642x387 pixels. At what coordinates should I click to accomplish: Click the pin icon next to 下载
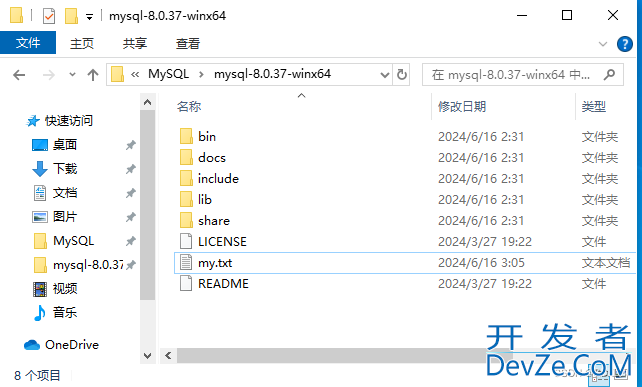click(130, 169)
